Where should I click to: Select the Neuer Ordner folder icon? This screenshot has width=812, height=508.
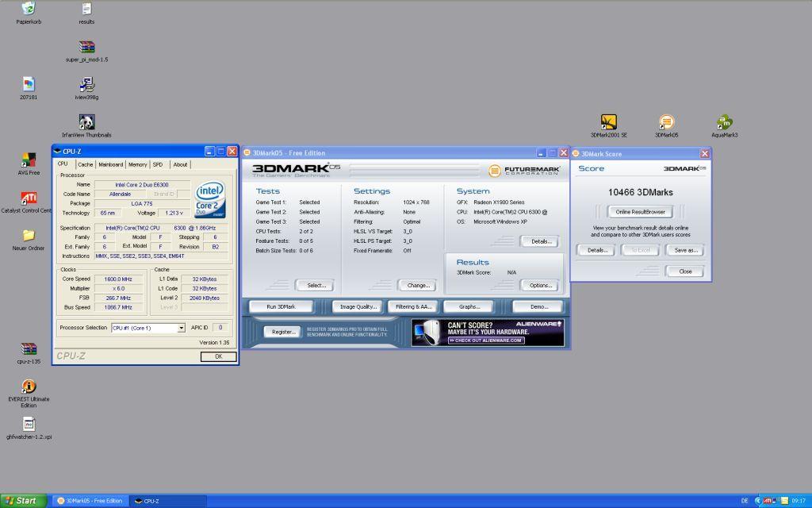tap(29, 235)
